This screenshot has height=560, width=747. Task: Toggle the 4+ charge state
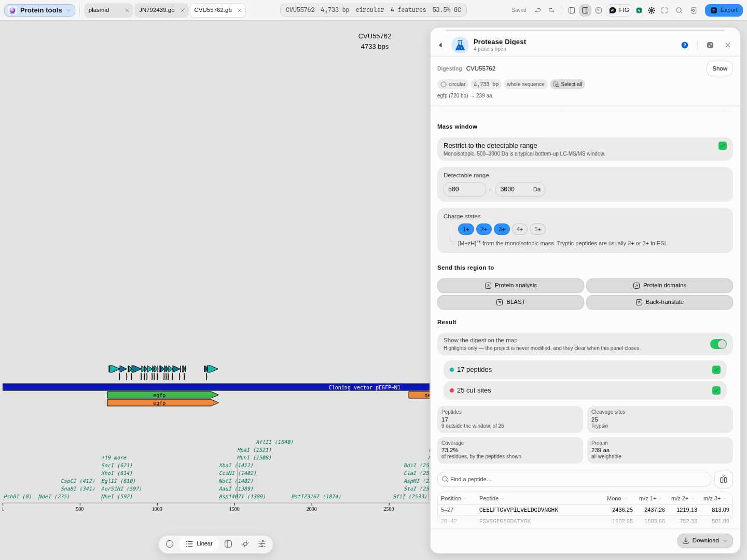tap(520, 229)
